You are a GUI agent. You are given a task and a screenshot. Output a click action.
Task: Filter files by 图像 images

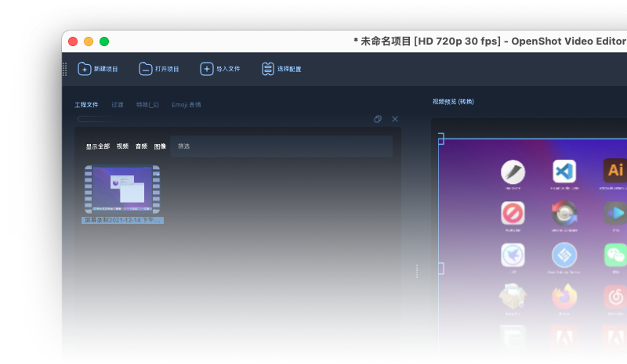160,146
